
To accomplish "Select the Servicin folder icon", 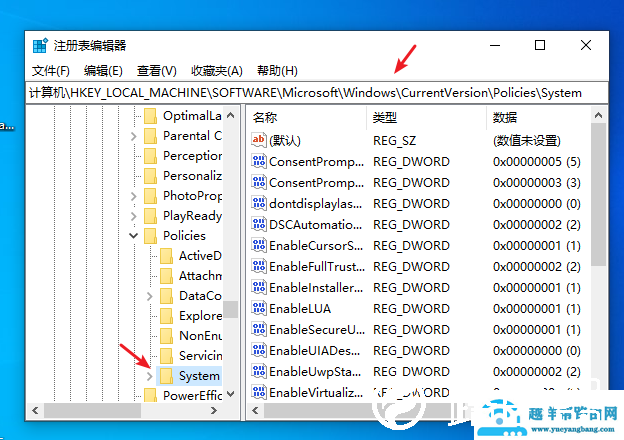I will [166, 356].
